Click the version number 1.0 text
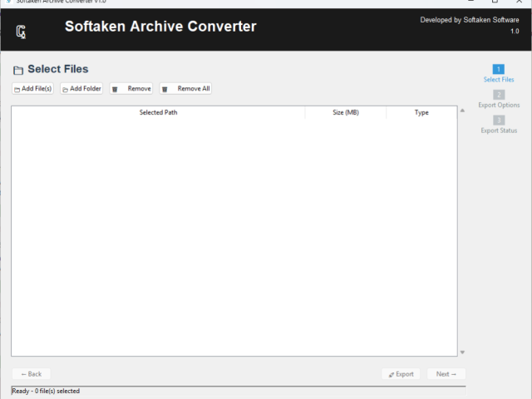Screen dimensions: 532x399 [x=515, y=32]
